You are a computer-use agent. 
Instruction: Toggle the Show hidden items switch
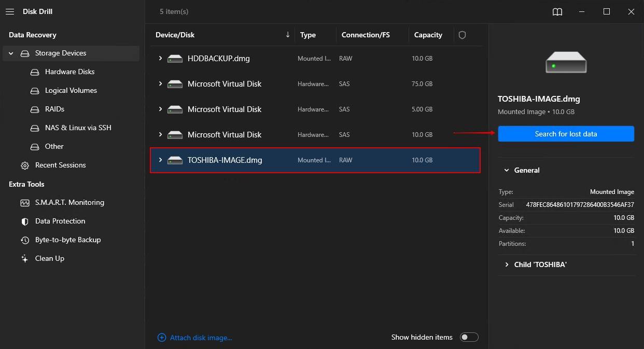click(x=469, y=337)
